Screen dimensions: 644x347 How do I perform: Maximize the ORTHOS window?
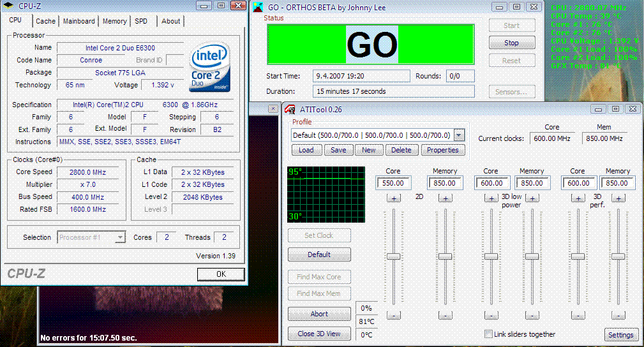pyautogui.click(x=517, y=6)
